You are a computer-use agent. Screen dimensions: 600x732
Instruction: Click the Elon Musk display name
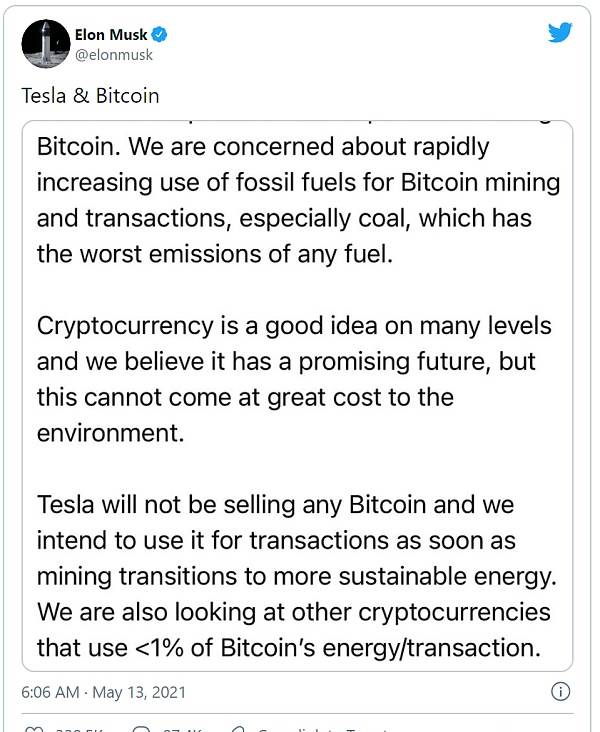pyautogui.click(x=111, y=35)
